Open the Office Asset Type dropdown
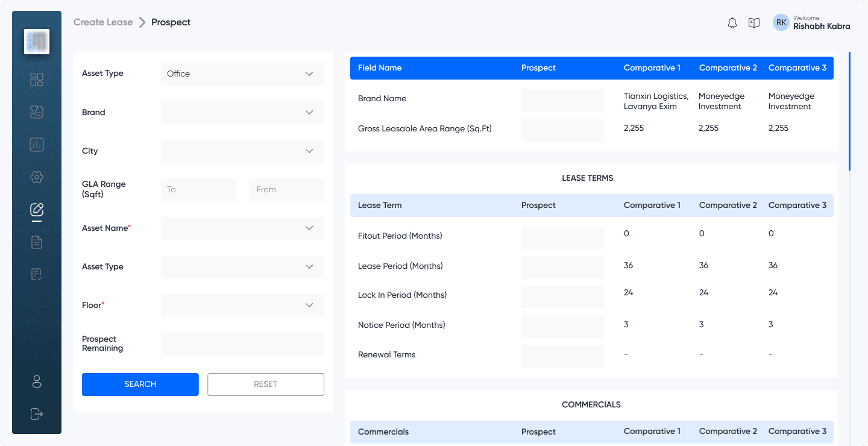 pyautogui.click(x=242, y=74)
